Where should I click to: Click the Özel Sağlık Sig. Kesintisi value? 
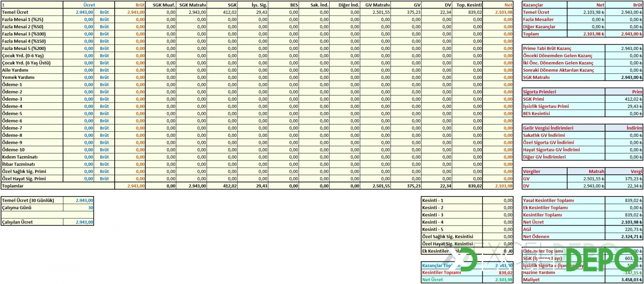click(497, 237)
